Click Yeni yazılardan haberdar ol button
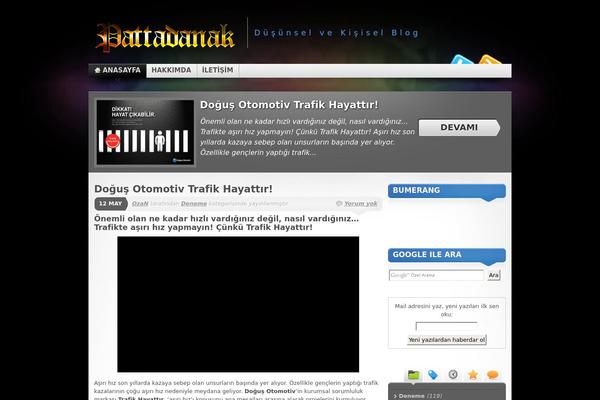This screenshot has width=600, height=400. [447, 340]
